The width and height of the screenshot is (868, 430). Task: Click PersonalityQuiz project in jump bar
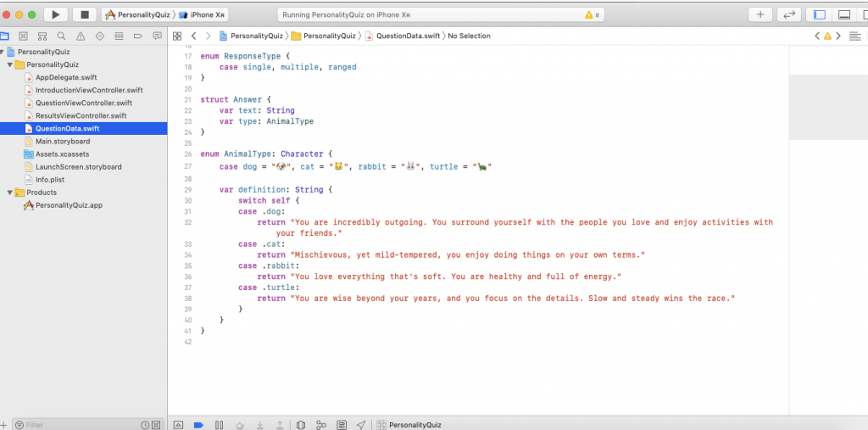click(251, 36)
